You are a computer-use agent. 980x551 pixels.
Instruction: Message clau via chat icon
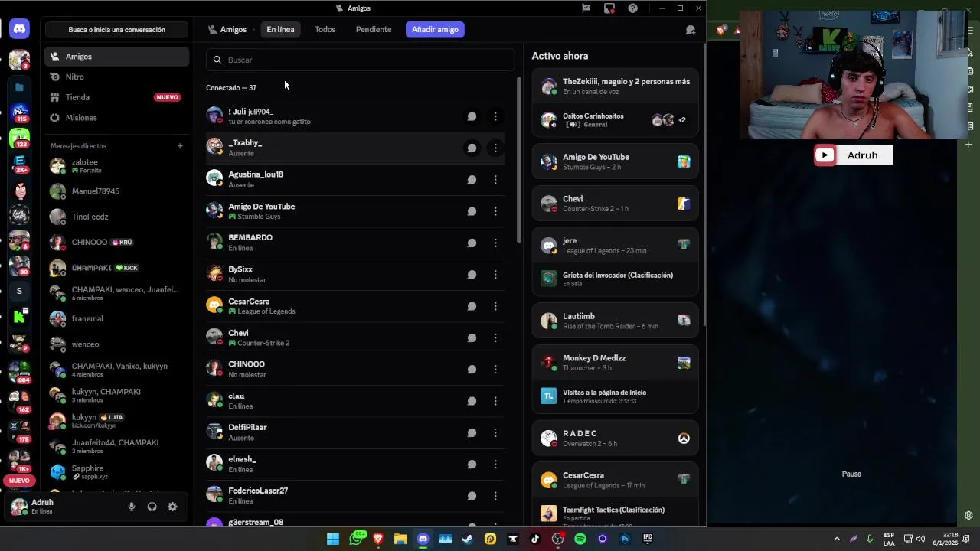pos(472,401)
